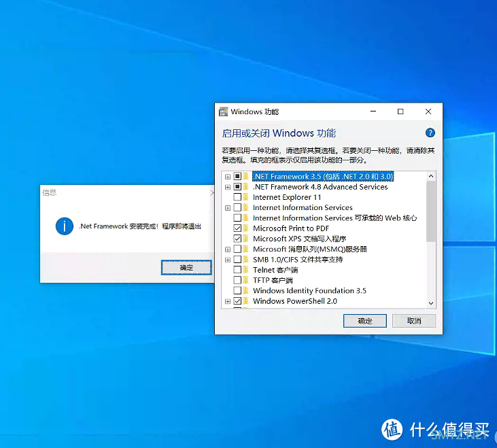Click the blue info icon in message box
The height and width of the screenshot is (448, 497).
(x=65, y=226)
